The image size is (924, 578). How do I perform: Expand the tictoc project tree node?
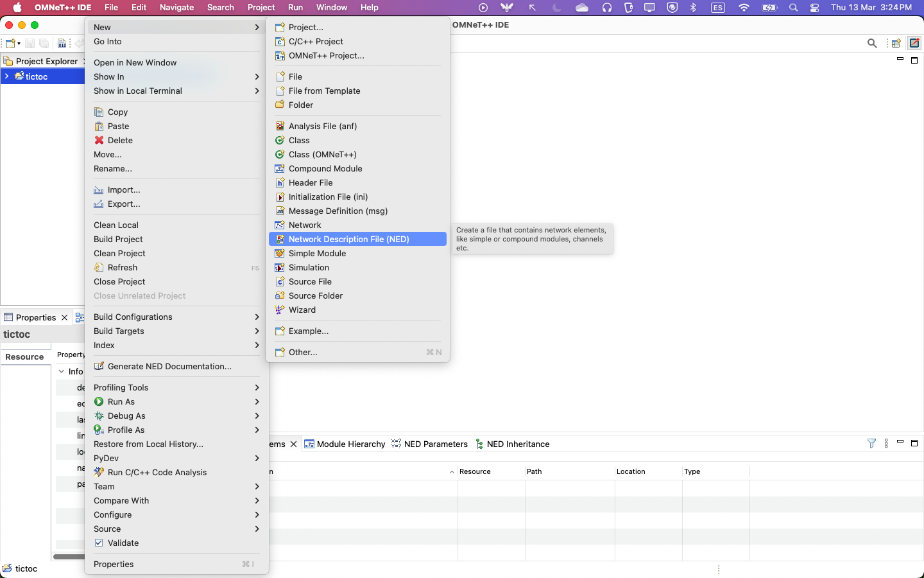click(6, 76)
